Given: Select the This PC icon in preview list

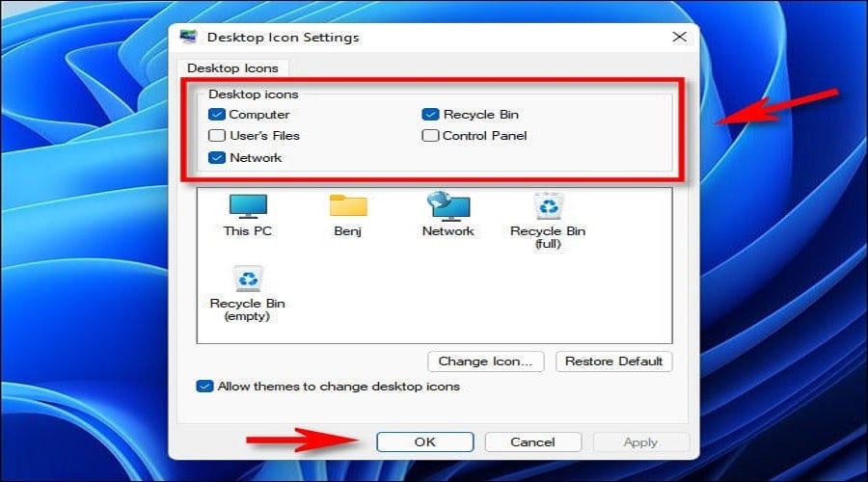Looking at the screenshot, I should (x=248, y=206).
